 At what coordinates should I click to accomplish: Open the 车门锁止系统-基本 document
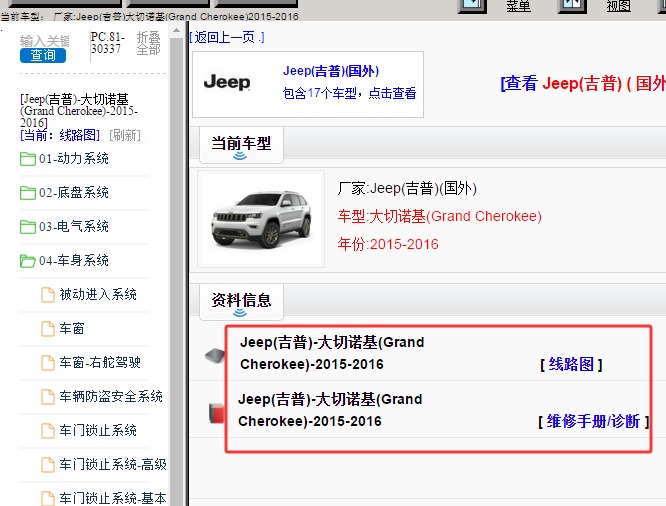113,498
